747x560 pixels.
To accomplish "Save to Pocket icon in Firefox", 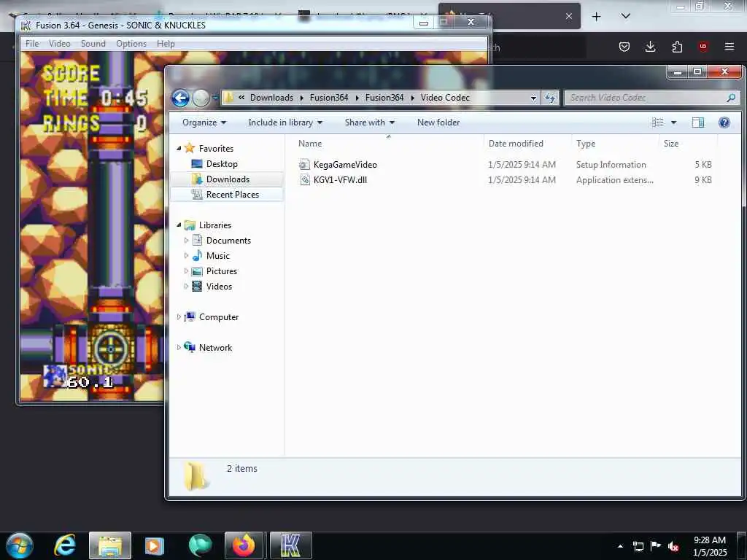I will click(x=624, y=46).
